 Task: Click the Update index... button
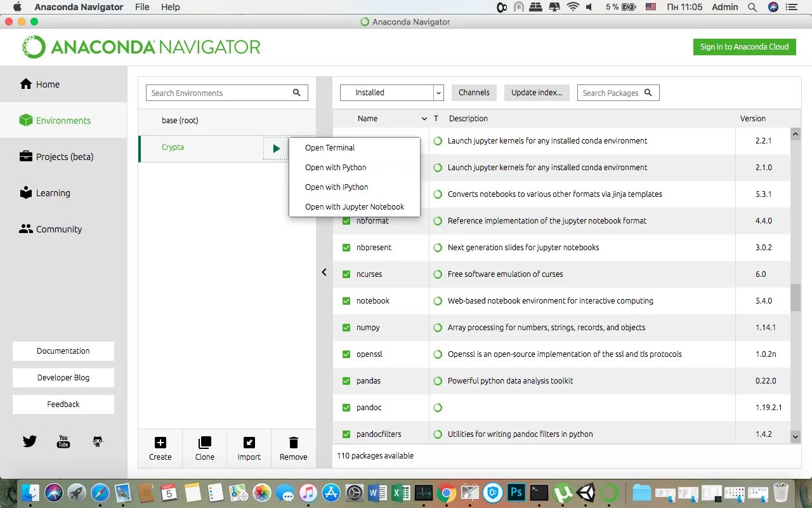[537, 93]
